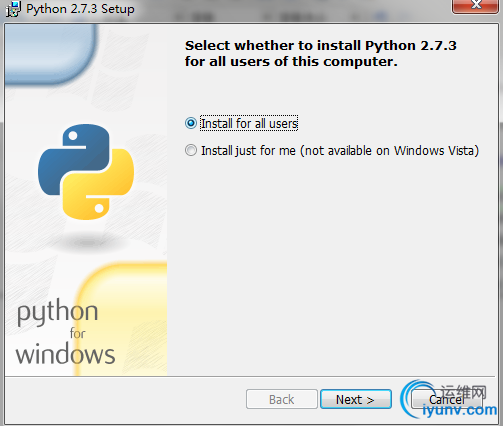
Task: Select the 'Install just for me' radio button
Action: (x=191, y=150)
